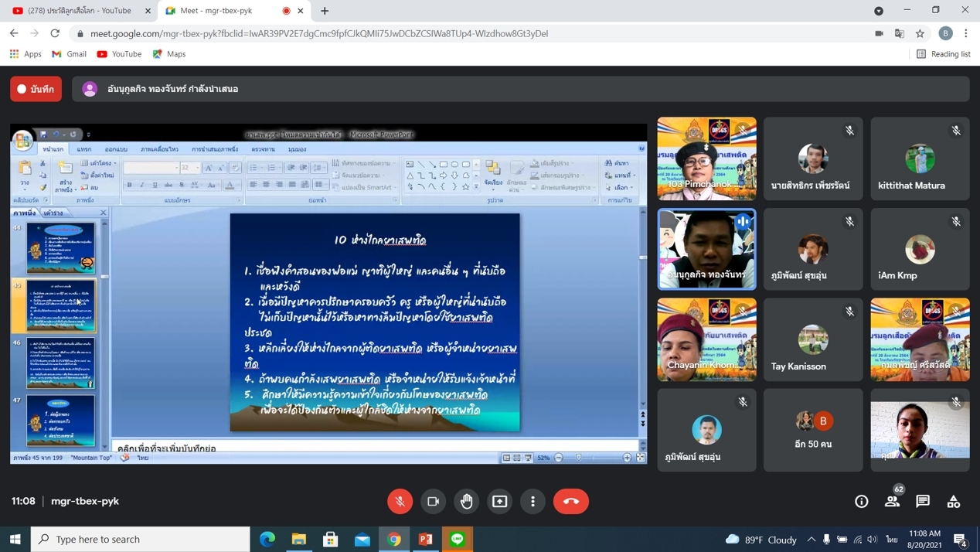980x552 pixels.
Task: Open more options three-dot menu
Action: [x=533, y=501]
